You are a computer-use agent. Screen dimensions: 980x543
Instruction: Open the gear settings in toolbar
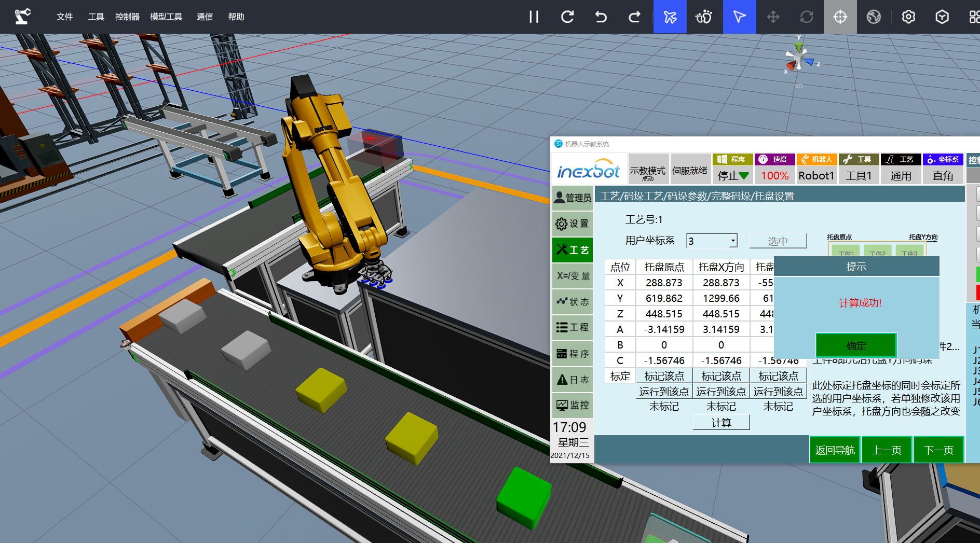tap(908, 17)
